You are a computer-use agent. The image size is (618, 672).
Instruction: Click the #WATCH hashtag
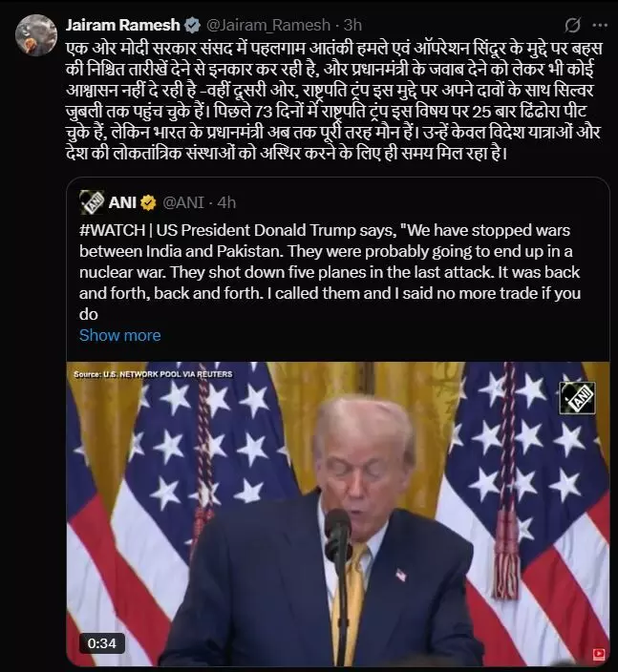(x=112, y=231)
